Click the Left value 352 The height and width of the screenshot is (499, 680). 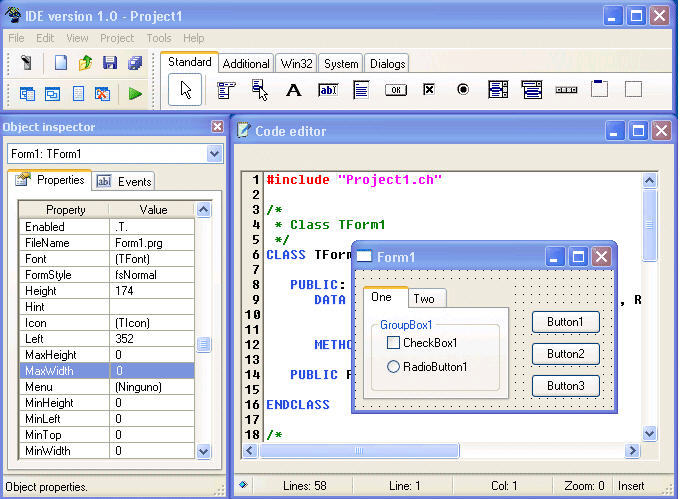click(x=124, y=339)
